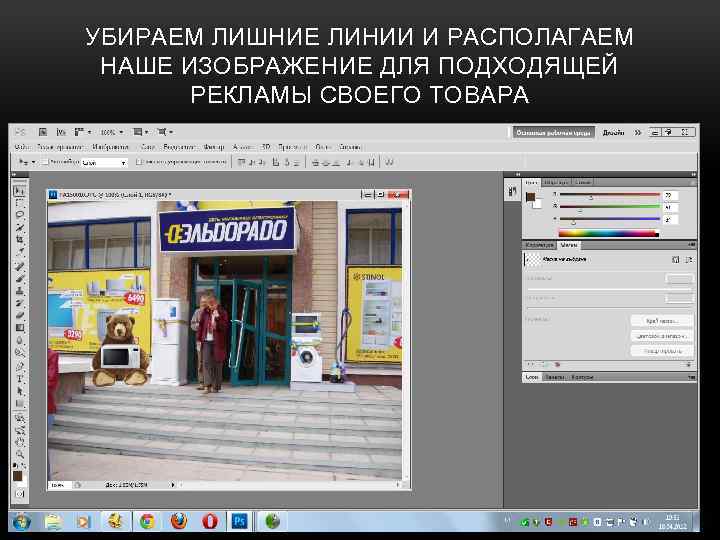Add a pixel mask in Masks panel

[x=675, y=259]
